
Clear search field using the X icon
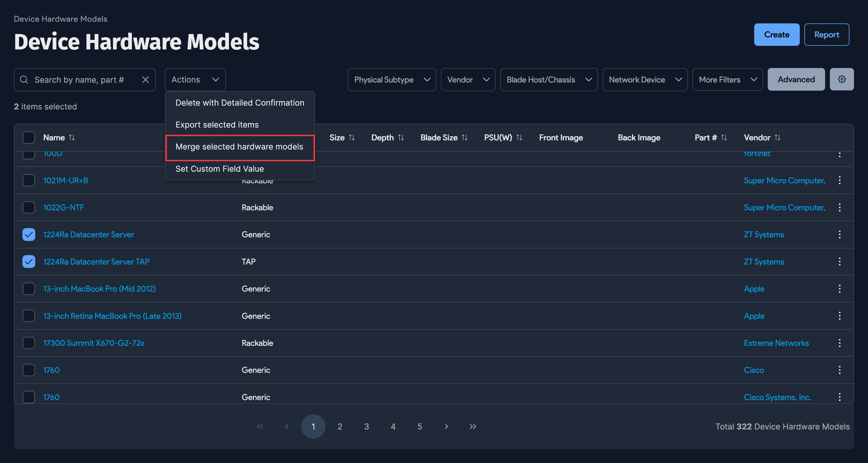point(146,80)
